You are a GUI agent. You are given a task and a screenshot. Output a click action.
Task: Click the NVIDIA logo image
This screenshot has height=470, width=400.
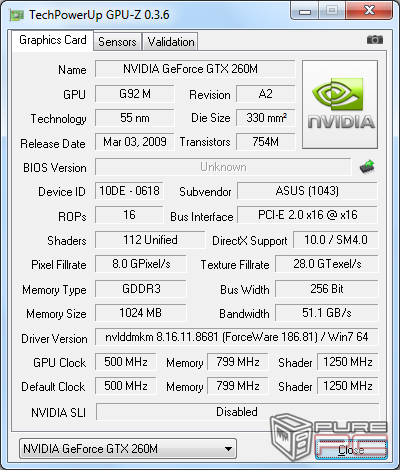[x=340, y=104]
